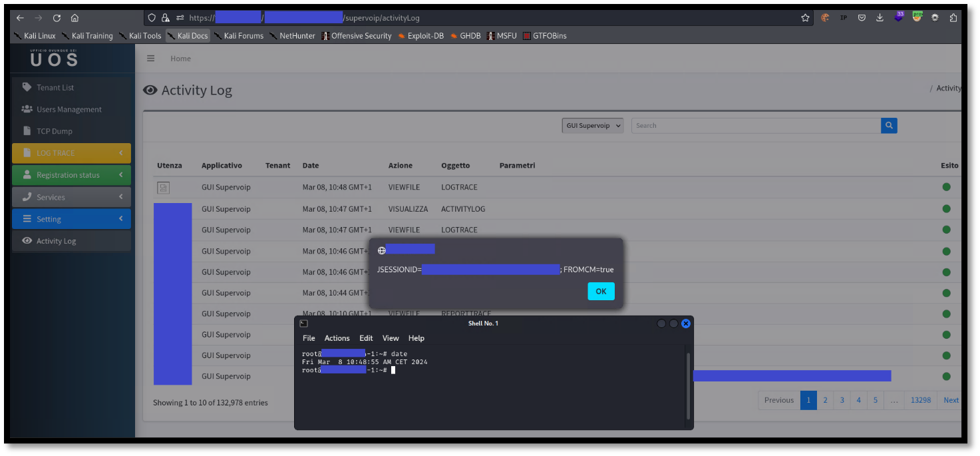Click the Next pagination button
Screen dimensions: 980x456
[x=951, y=400]
